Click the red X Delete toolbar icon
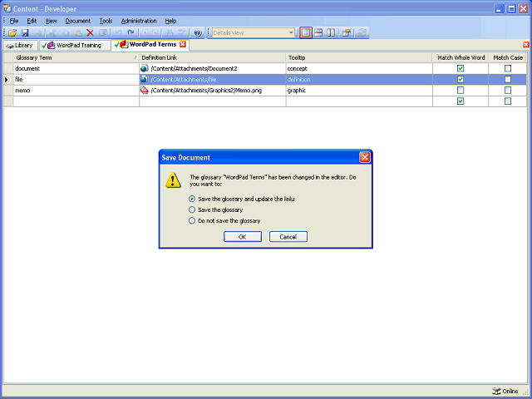This screenshot has width=532, height=399. point(90,33)
